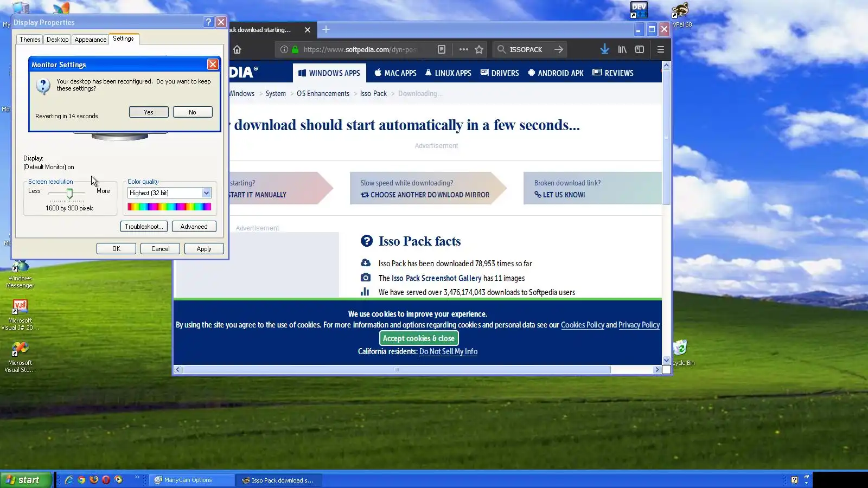Click Yes to keep display settings
This screenshot has width=868, height=488.
click(x=149, y=112)
